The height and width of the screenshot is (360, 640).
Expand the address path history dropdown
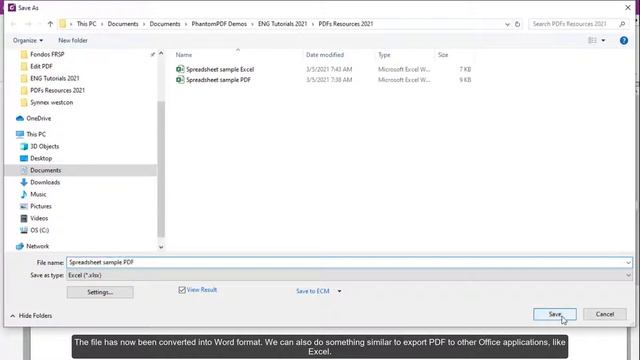507,24
